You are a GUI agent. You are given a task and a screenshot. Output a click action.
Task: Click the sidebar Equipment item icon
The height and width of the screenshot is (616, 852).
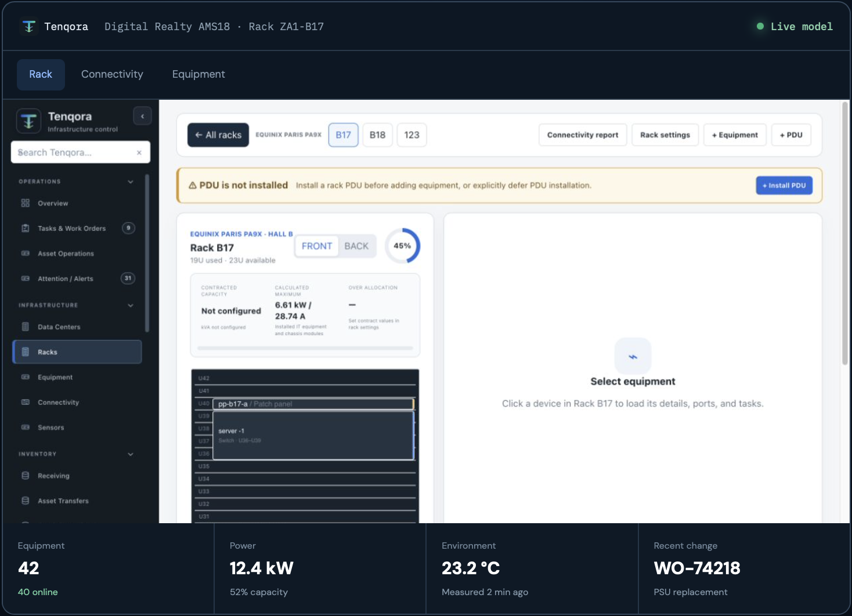coord(26,377)
